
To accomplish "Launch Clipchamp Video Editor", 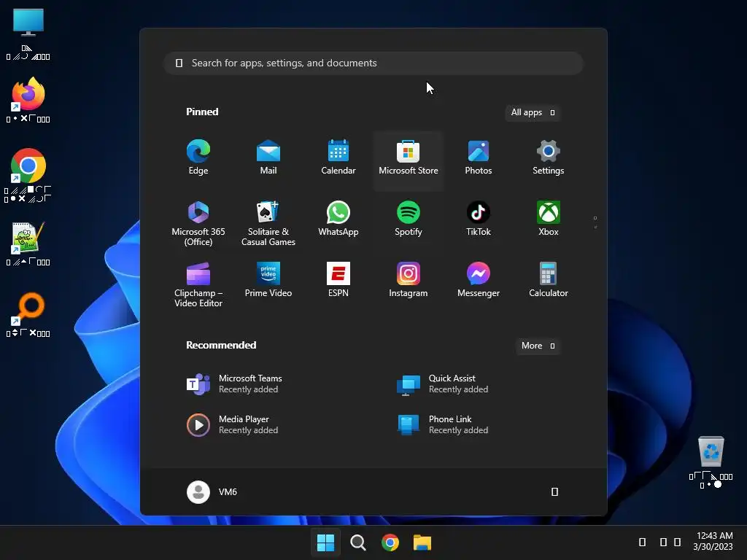I will (198, 284).
